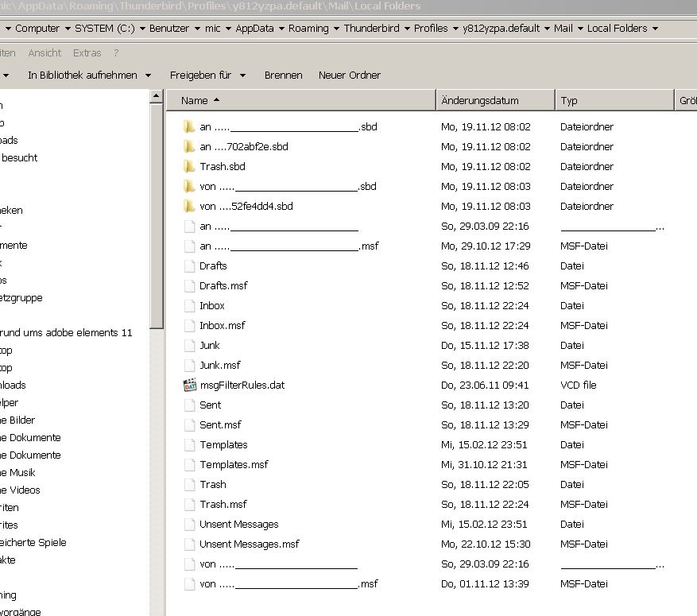Viewport: 697px width, 616px height.
Task: Click the Drafts file icon
Action: 189,266
